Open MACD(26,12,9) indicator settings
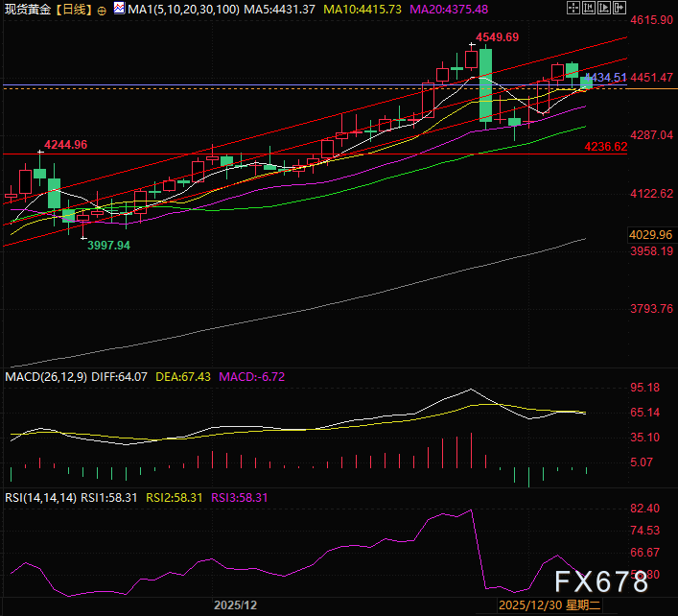 tap(46, 377)
